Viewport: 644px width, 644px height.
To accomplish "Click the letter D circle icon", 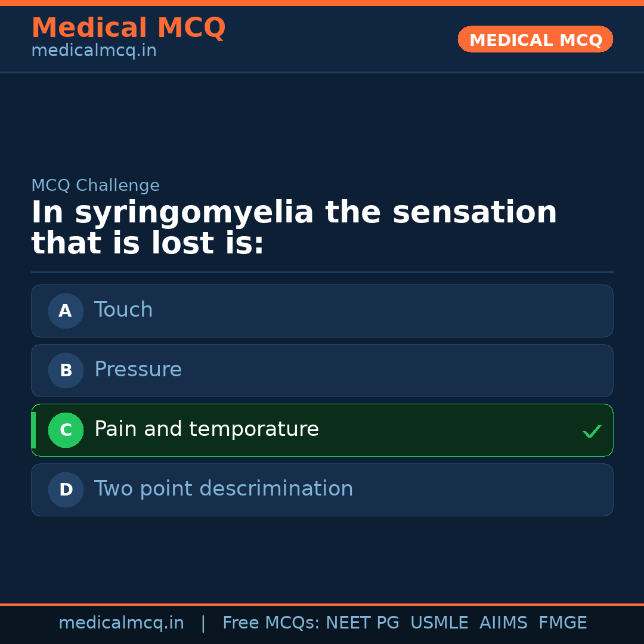I will pyautogui.click(x=66, y=490).
